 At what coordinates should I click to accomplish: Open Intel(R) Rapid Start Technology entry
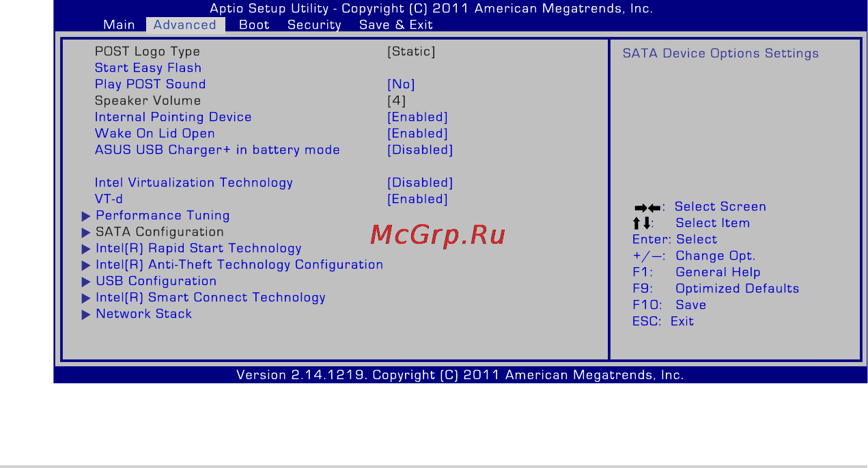[199, 249]
